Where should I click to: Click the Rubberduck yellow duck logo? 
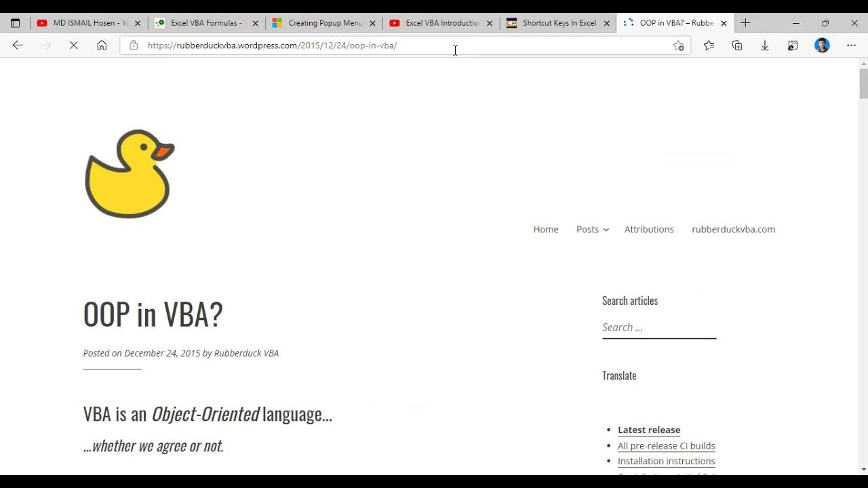(x=130, y=174)
